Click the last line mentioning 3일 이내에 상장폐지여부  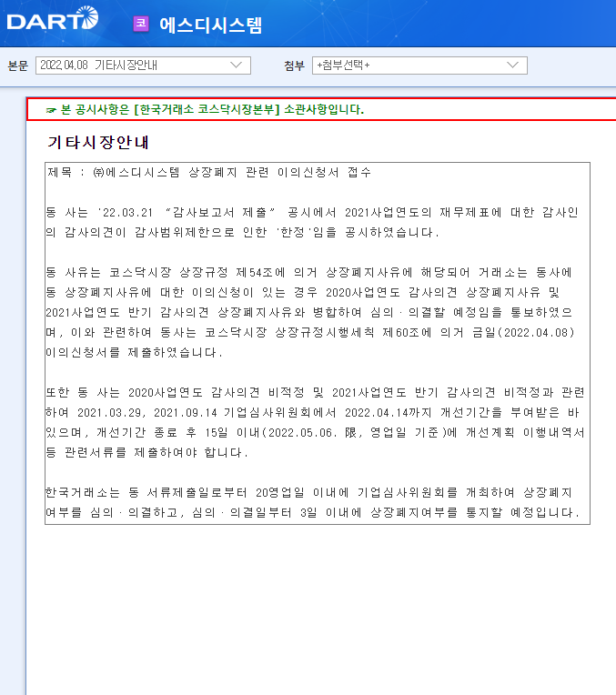click(312, 513)
